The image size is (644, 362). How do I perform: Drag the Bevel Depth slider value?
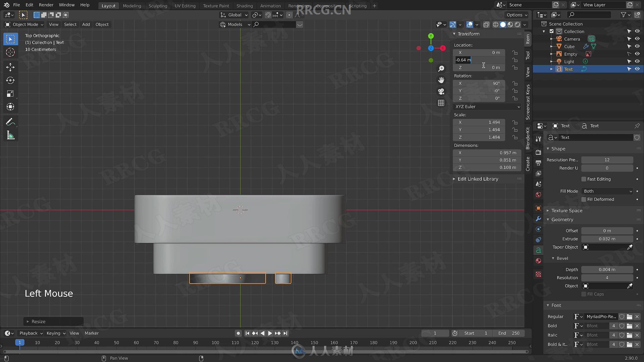click(x=606, y=269)
